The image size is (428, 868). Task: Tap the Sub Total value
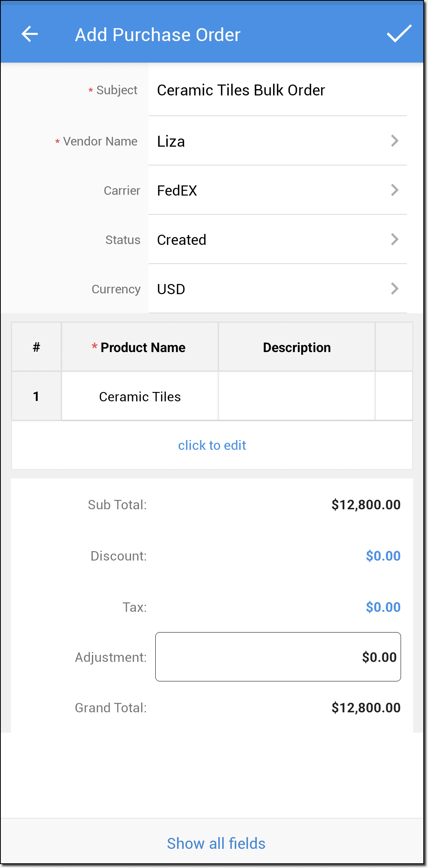click(x=366, y=505)
